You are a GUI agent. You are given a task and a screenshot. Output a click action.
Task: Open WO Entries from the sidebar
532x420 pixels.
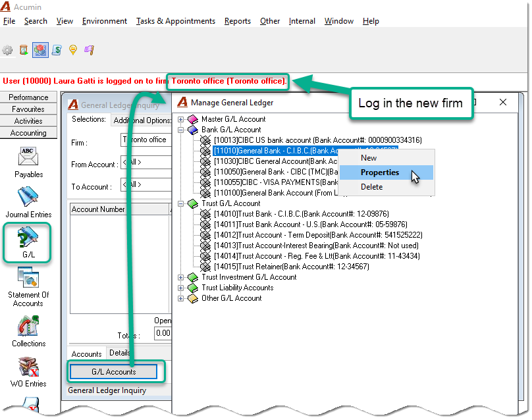(28, 372)
